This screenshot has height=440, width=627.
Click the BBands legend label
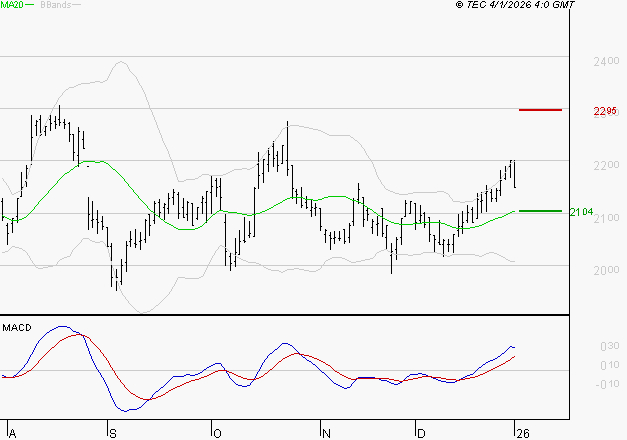pos(56,5)
